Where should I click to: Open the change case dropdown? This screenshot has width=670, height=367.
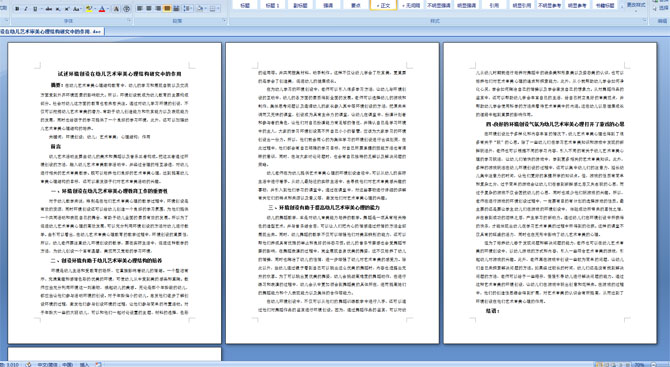point(77,9)
